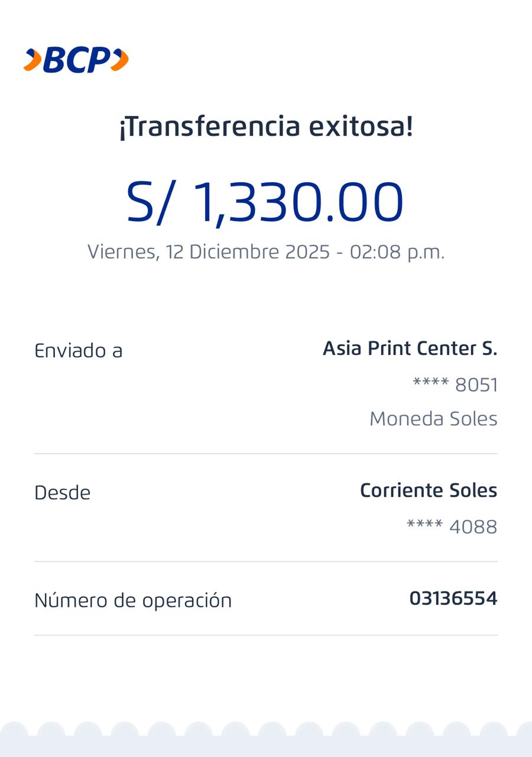Viewport: 532px width, 757px height.
Task: Click the "¡Transferencia exitosa!" heading
Action: click(266, 127)
